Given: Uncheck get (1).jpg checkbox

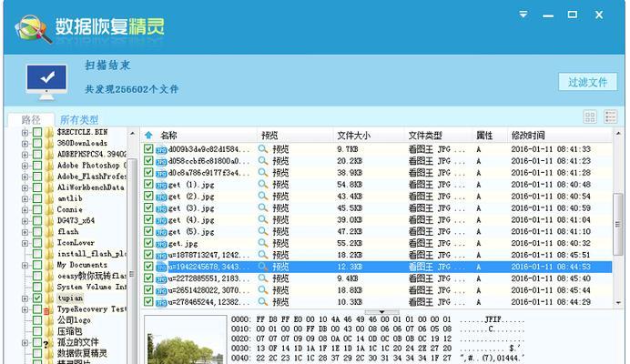Looking at the screenshot, I should point(148,185).
